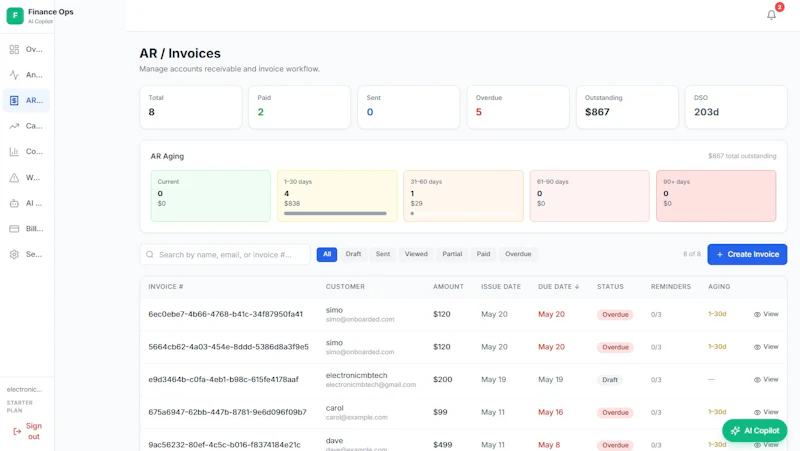800x451 pixels.
Task: View invoice 5664cb62 via eye icon
Action: click(757, 347)
